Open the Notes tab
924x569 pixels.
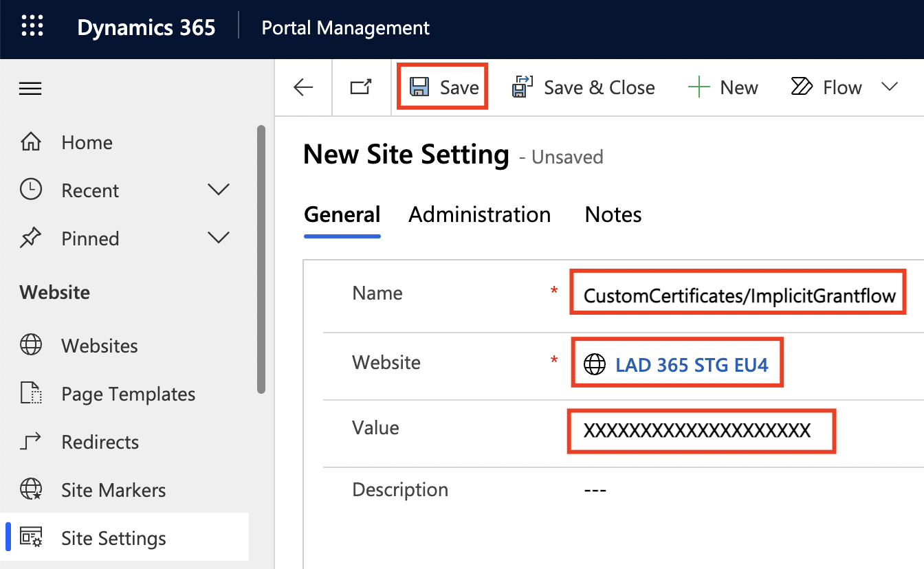tap(613, 214)
